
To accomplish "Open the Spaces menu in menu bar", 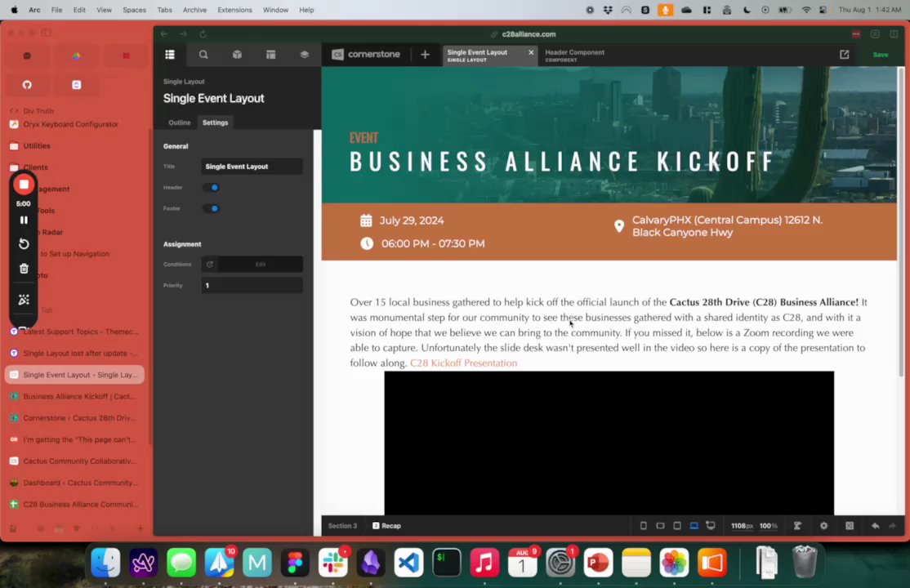I will click(134, 10).
